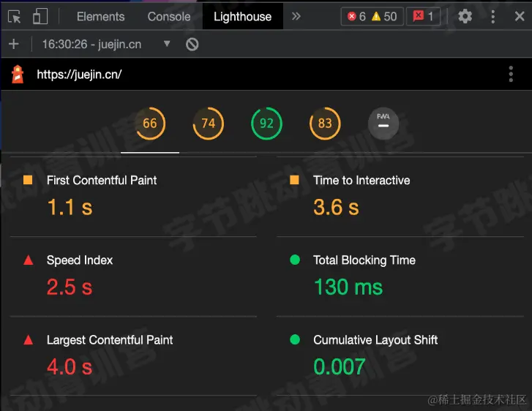
Task: Click the https://juejin.cn/ URL link
Action: 79,75
